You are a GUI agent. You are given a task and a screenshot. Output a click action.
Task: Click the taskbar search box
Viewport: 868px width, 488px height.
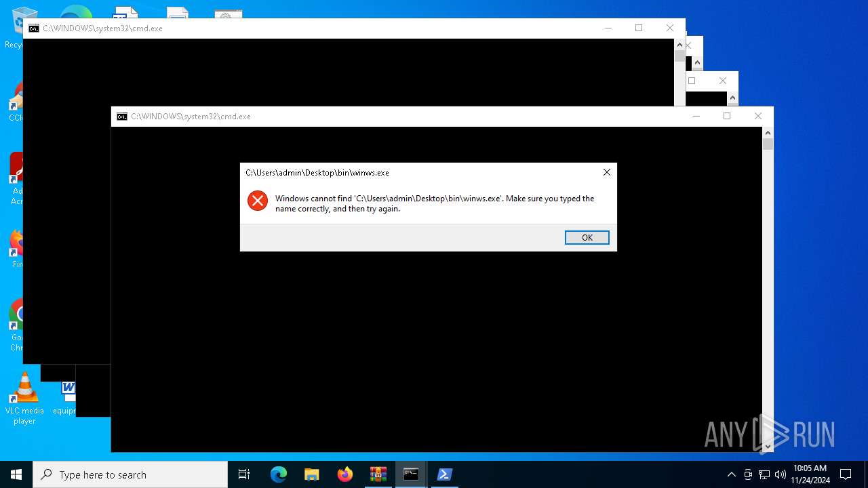click(x=130, y=474)
